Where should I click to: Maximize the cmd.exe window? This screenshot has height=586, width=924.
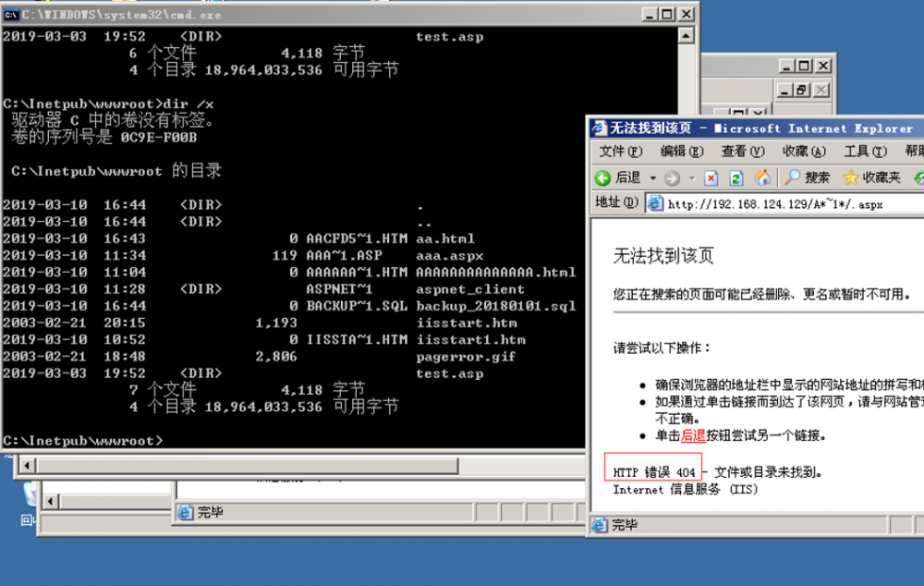coord(668,14)
